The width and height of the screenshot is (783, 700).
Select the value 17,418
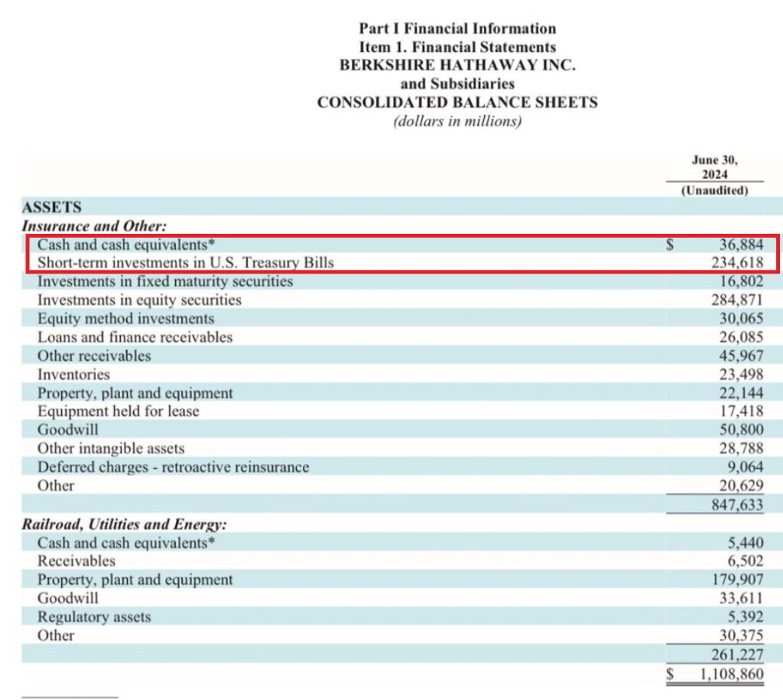741,411
